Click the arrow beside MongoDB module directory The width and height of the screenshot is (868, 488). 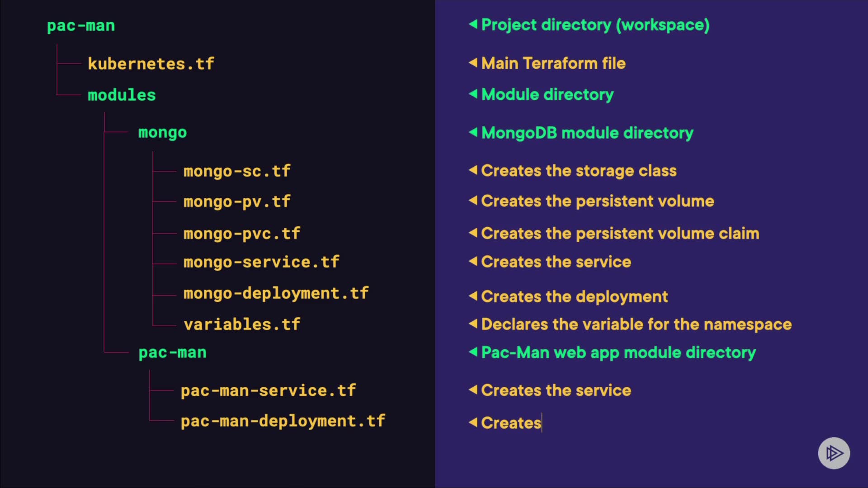[473, 132]
